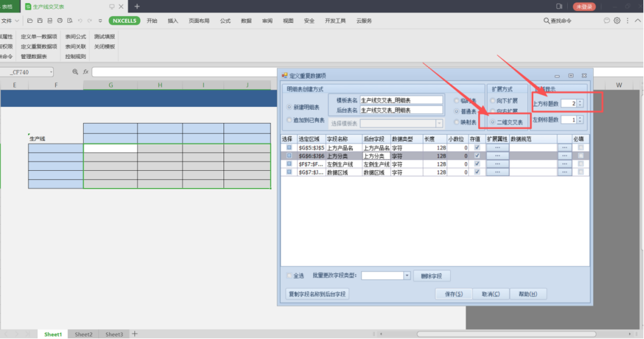This screenshot has width=644, height=339.
Task: Select the 追加到已有表 radio option
Action: [x=289, y=120]
